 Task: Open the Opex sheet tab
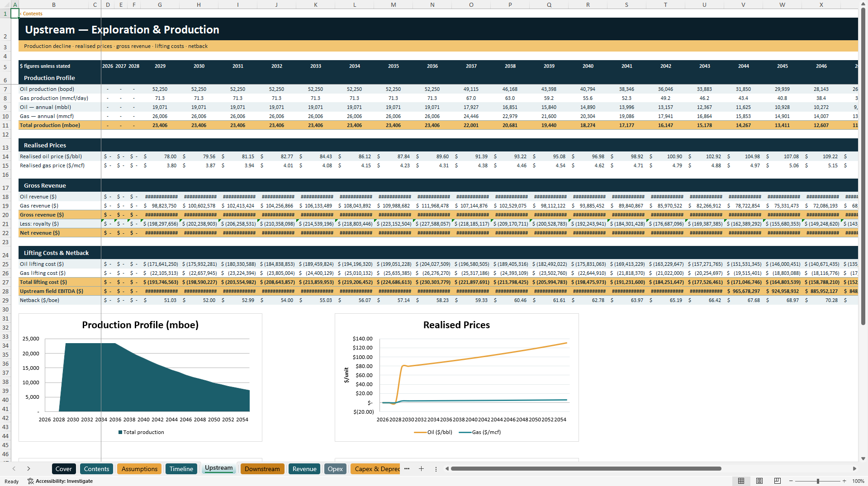coord(335,469)
